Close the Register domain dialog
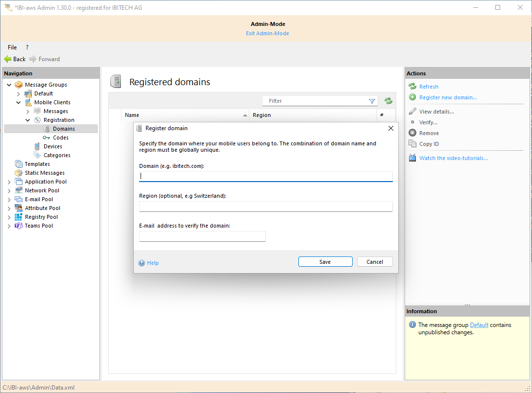This screenshot has height=393, width=532. (x=390, y=128)
